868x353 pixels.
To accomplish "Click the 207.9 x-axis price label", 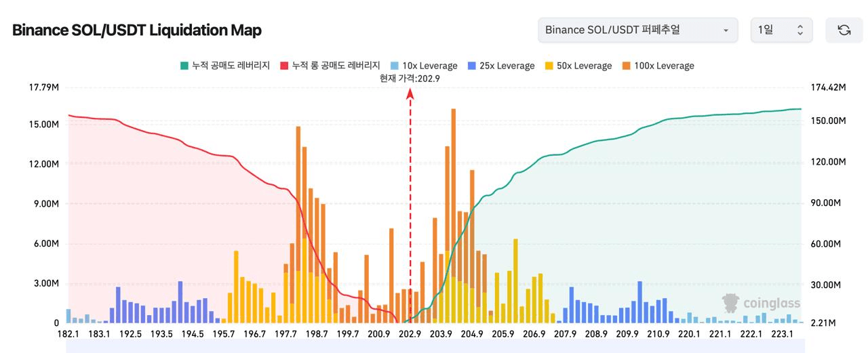I will pos(566,334).
